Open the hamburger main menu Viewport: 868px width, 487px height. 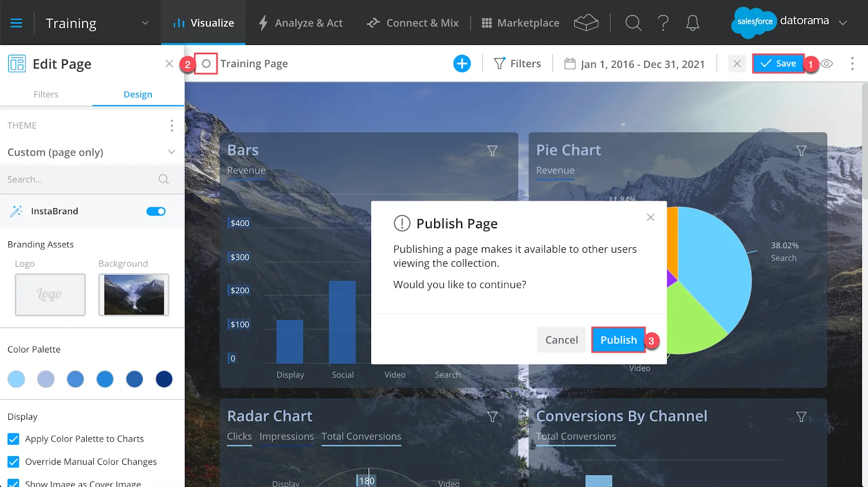16,23
